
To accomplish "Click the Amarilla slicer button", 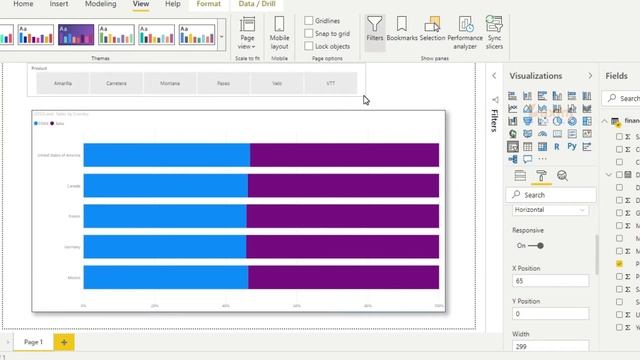I will [x=63, y=83].
